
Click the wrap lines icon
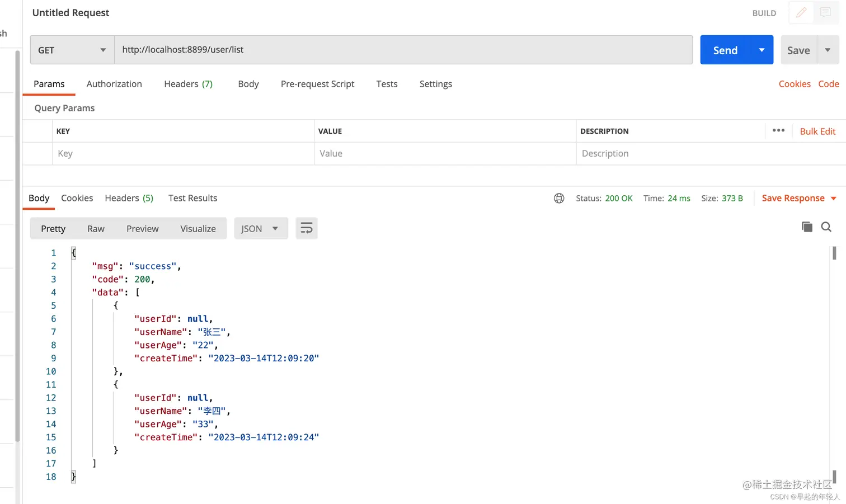(307, 228)
